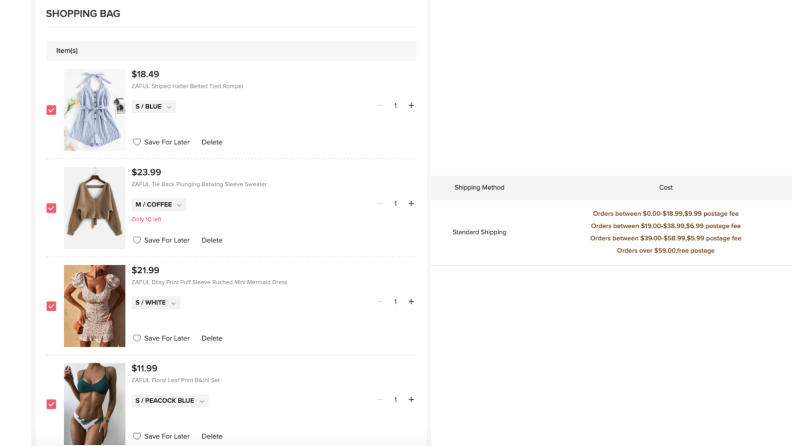The height and width of the screenshot is (446, 792).
Task: Increase quantity of the $11.99 bikini set
Action: click(x=411, y=400)
